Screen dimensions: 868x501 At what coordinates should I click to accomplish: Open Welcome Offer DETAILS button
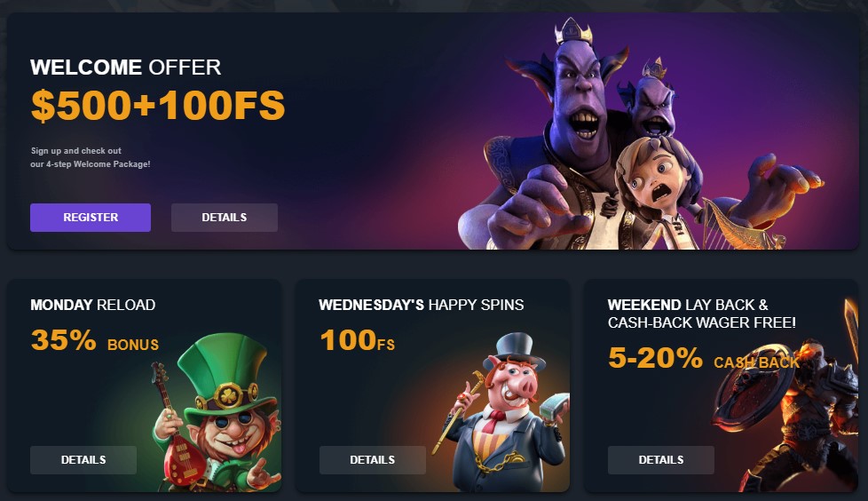pyautogui.click(x=225, y=218)
